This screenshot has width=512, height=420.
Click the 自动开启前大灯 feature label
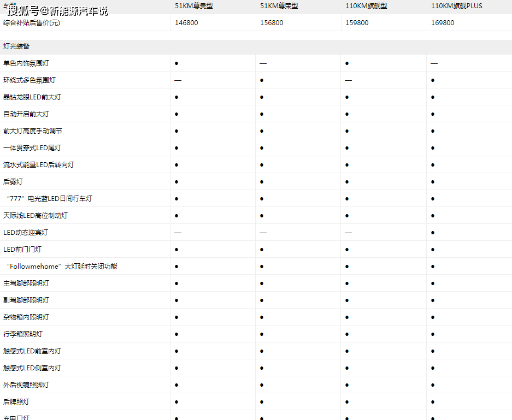26,114
